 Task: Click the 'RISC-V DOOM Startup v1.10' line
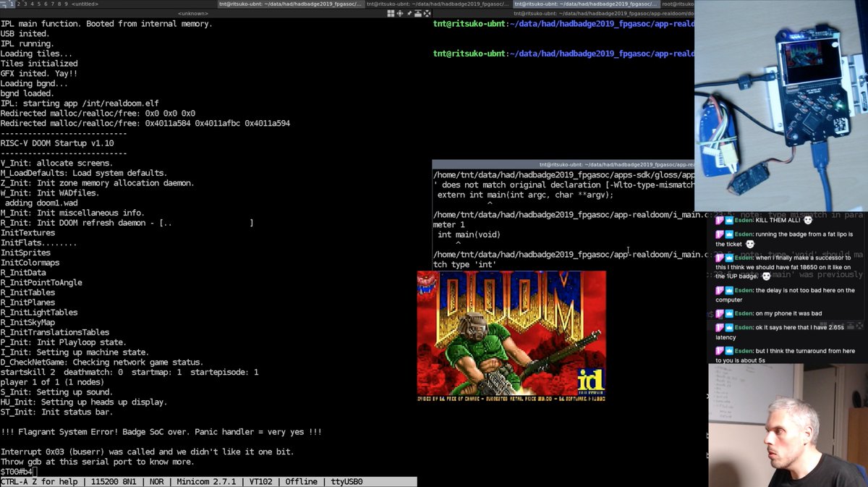coord(57,143)
